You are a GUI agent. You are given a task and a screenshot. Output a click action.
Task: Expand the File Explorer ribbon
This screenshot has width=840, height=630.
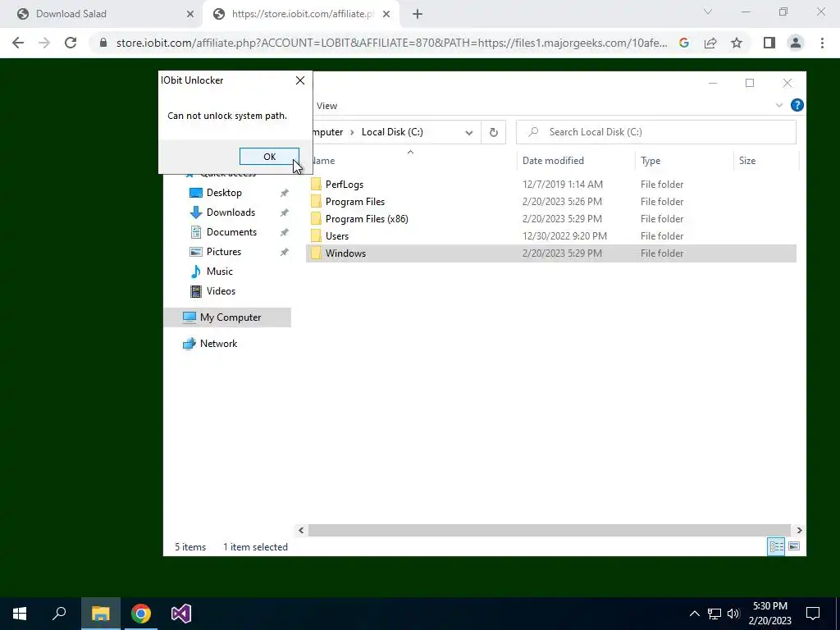[779, 106]
